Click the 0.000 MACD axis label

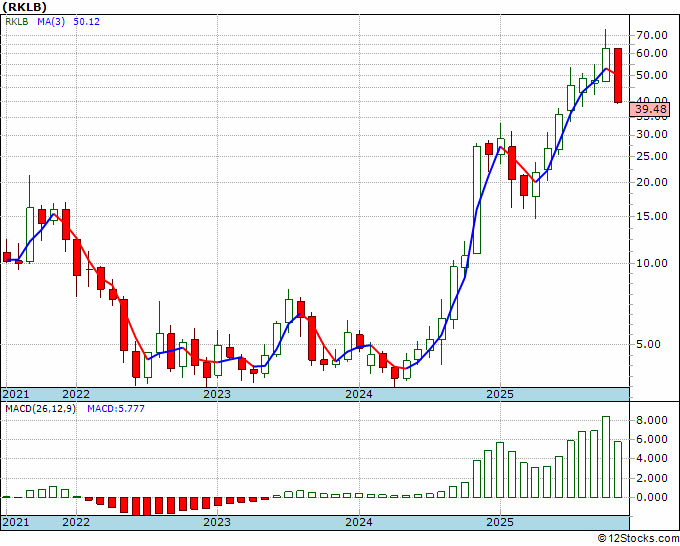(652, 497)
